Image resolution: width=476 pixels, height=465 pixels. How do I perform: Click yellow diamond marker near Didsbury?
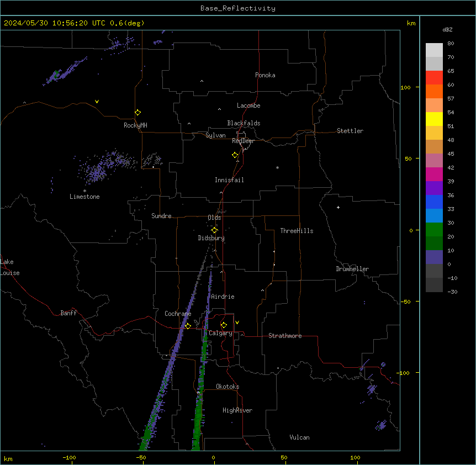click(x=214, y=230)
